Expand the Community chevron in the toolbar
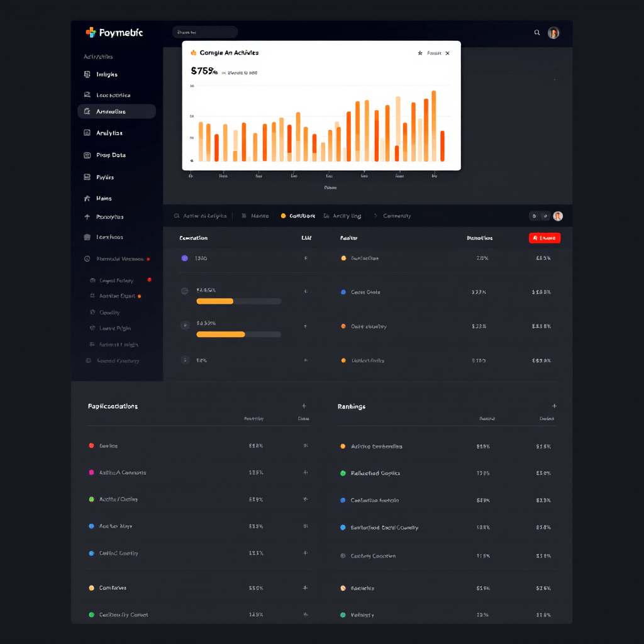644x644 pixels. pyautogui.click(x=375, y=216)
